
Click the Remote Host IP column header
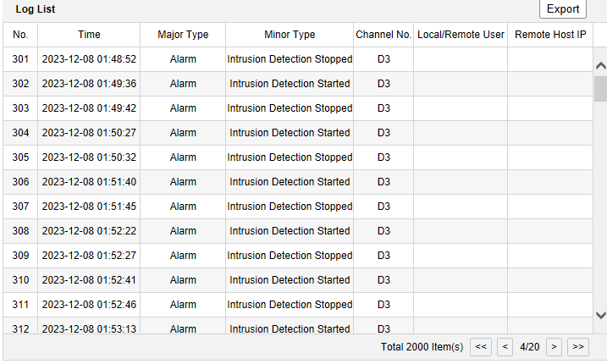[550, 35]
